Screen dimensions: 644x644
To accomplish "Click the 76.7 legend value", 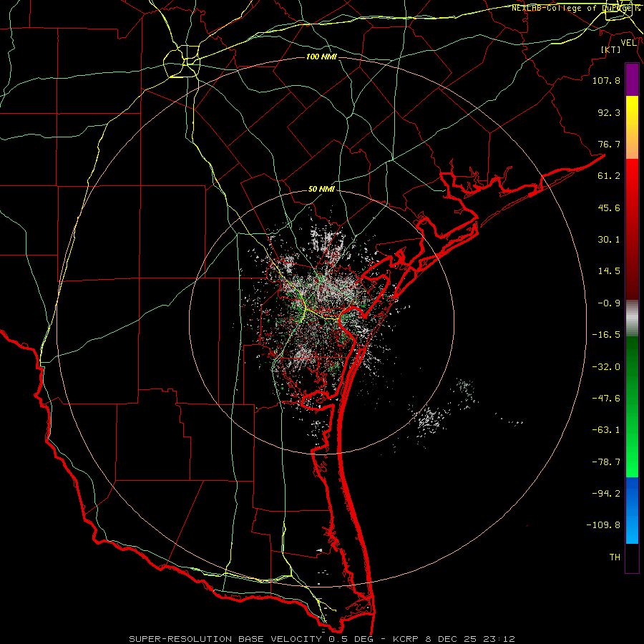I will click(609, 144).
